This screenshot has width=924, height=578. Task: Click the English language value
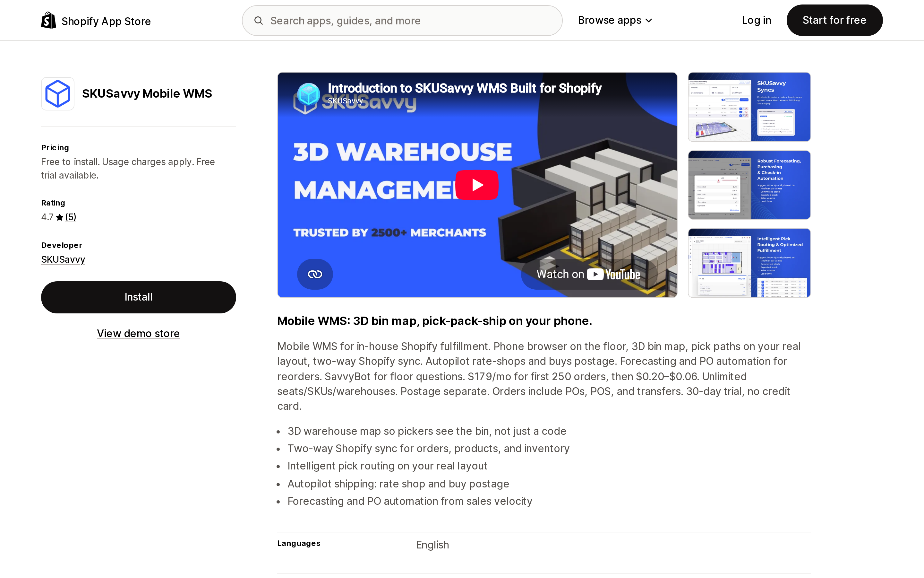(432, 545)
